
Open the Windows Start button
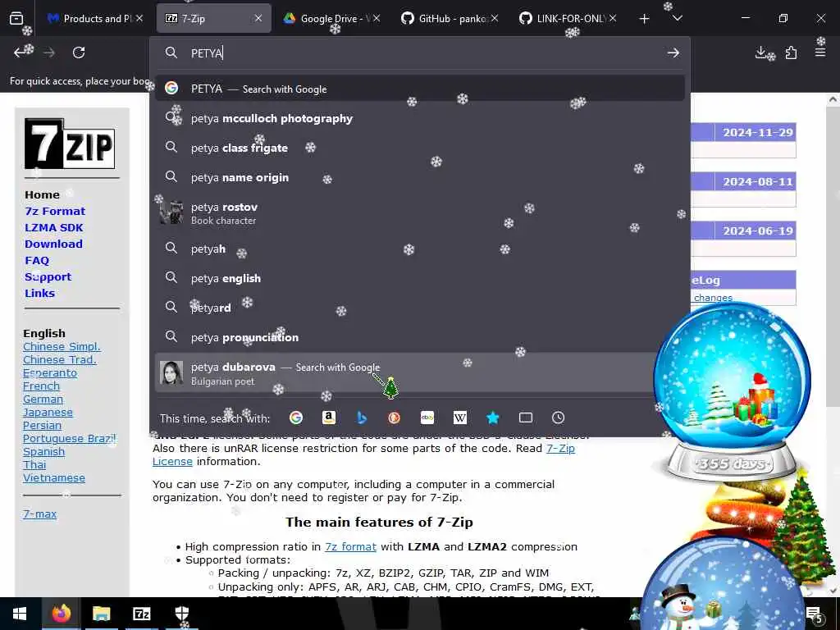(x=20, y=614)
